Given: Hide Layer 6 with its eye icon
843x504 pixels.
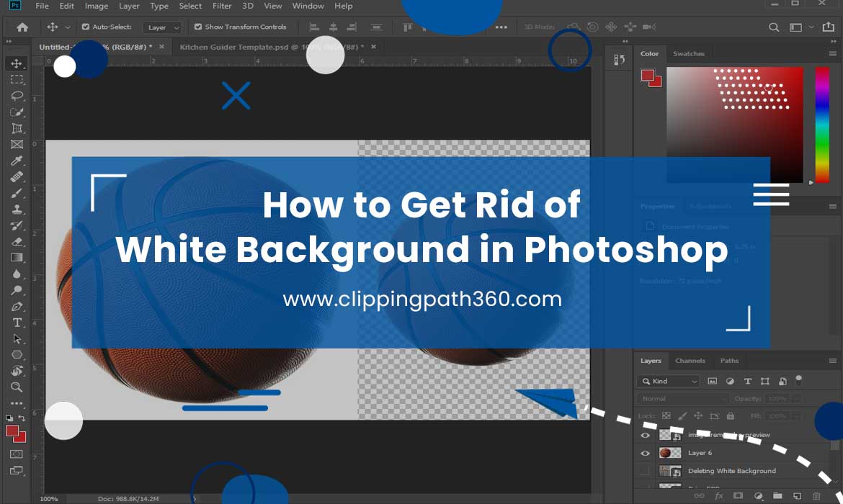Looking at the screenshot, I should (645, 453).
